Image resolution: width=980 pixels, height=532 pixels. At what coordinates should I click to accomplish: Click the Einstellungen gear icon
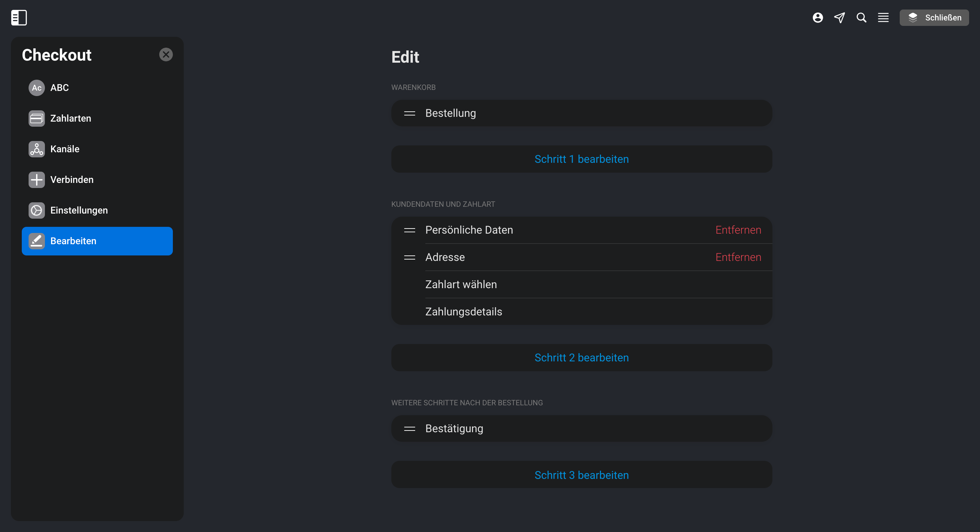[36, 210]
